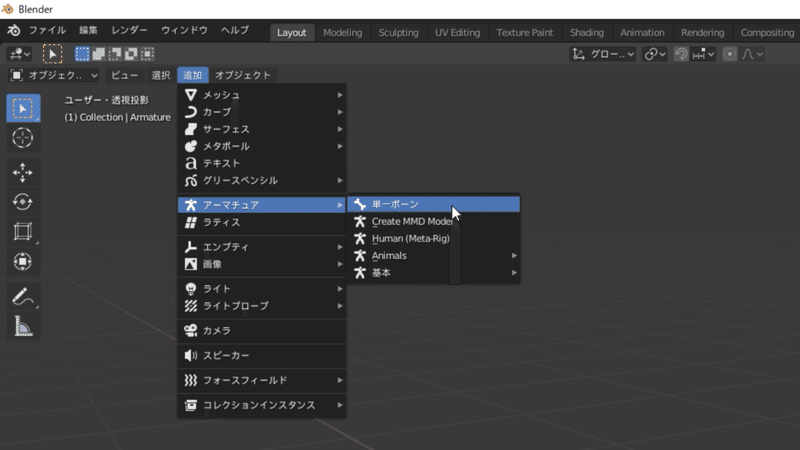The height and width of the screenshot is (450, 800).
Task: Open snapping options dropdown
Action: 704,54
